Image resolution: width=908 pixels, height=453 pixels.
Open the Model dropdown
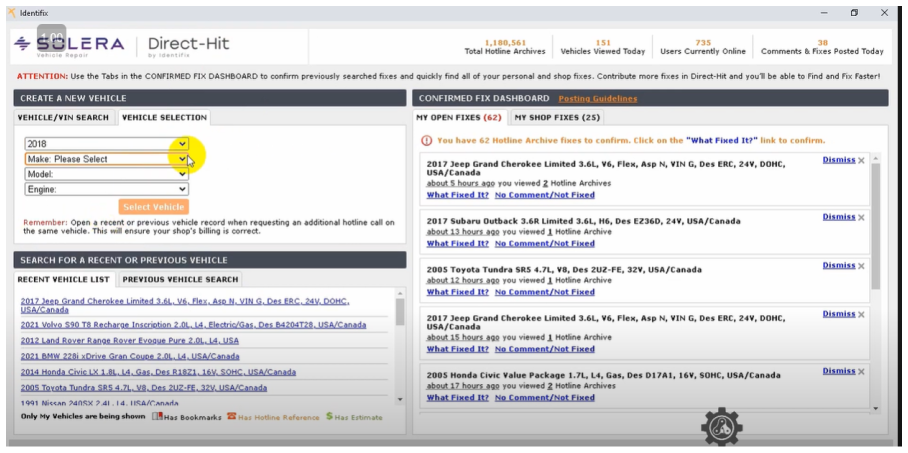point(107,174)
